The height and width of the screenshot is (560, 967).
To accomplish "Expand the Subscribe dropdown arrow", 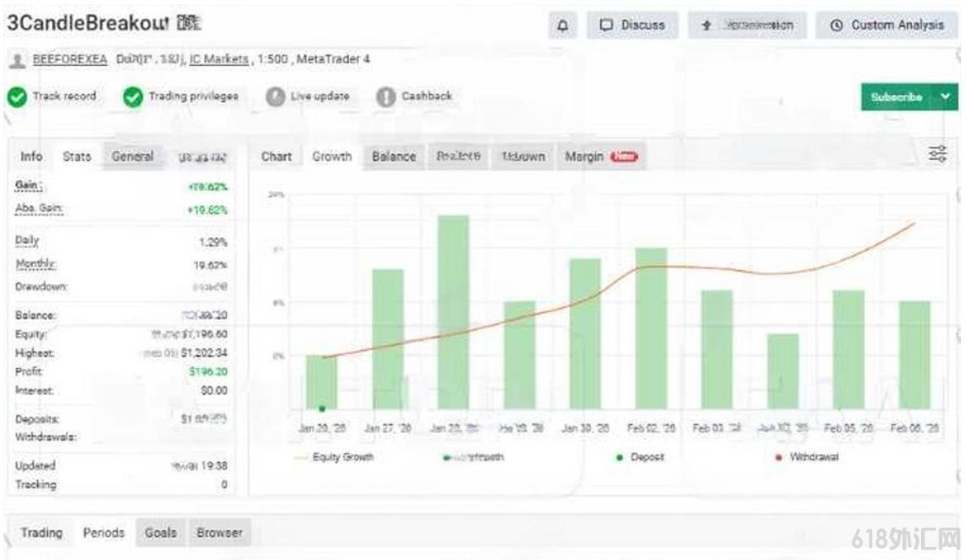I will click(x=945, y=97).
